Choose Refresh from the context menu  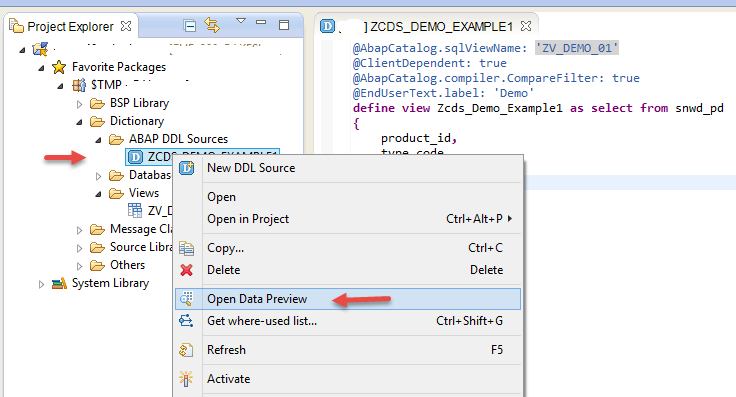tap(347, 350)
